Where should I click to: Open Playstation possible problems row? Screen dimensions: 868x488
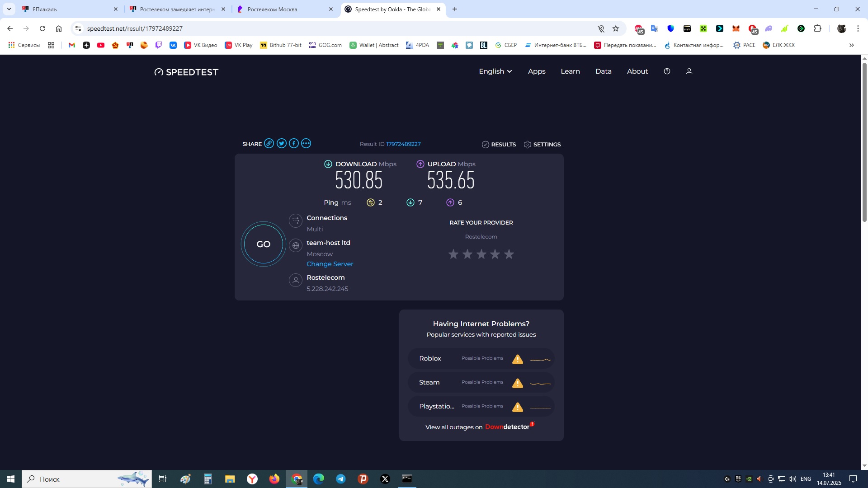coord(481,407)
